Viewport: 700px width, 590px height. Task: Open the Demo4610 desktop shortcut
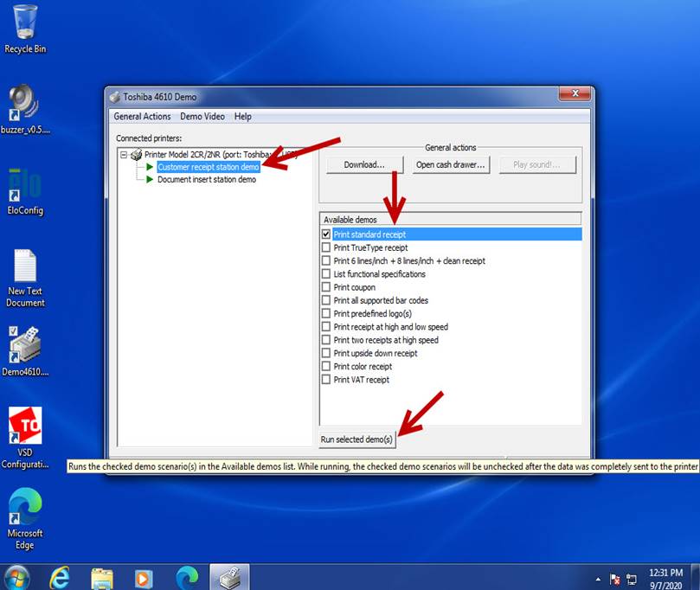point(25,346)
